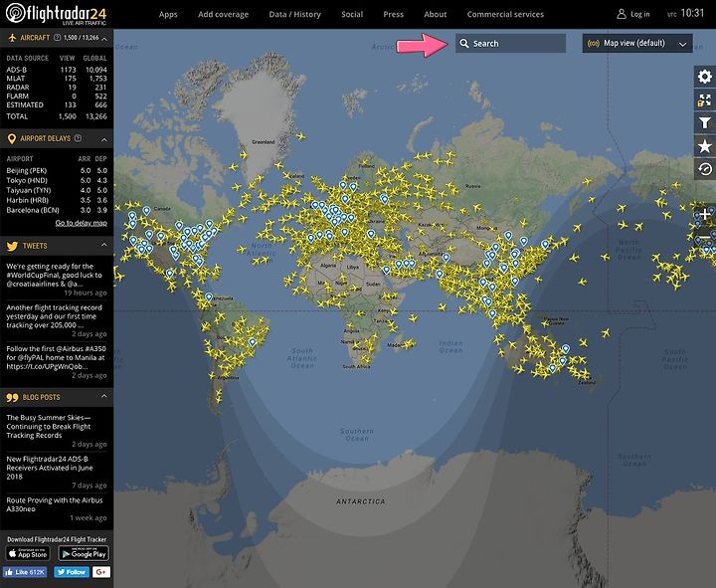716x588 pixels.
Task: Click the Twitter bird icon in Tweets header
Action: 12,247
